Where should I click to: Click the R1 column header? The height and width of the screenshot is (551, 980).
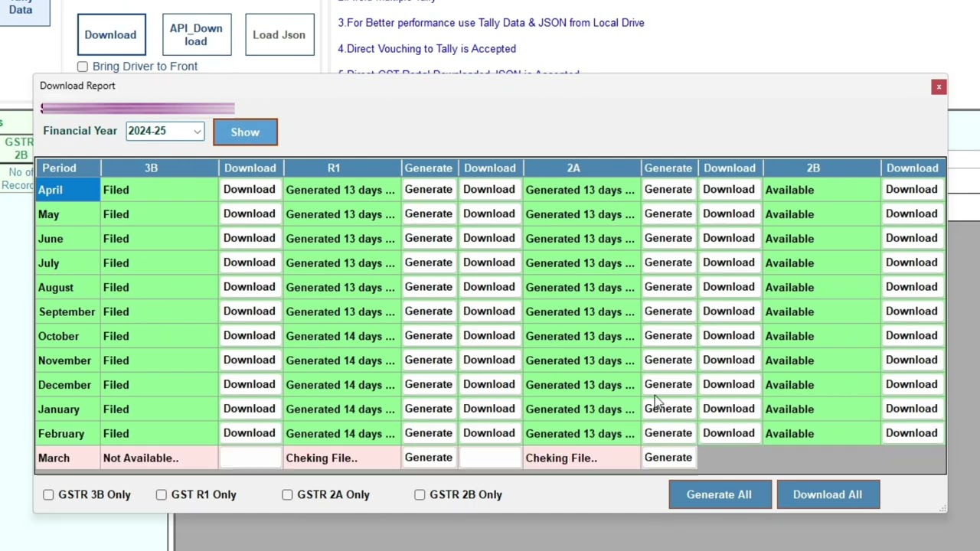341,168
